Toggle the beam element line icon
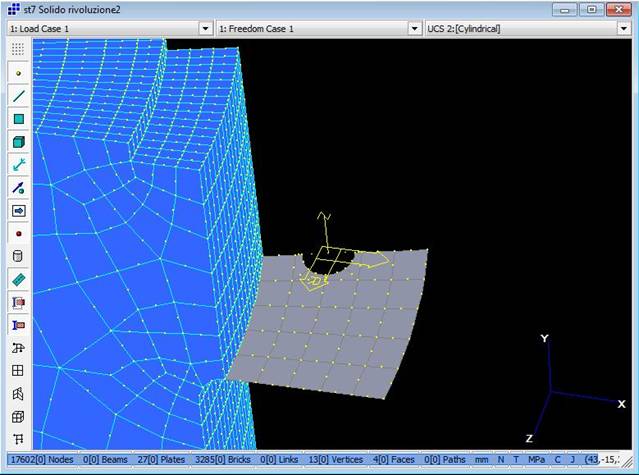639x475 pixels. 18,96
